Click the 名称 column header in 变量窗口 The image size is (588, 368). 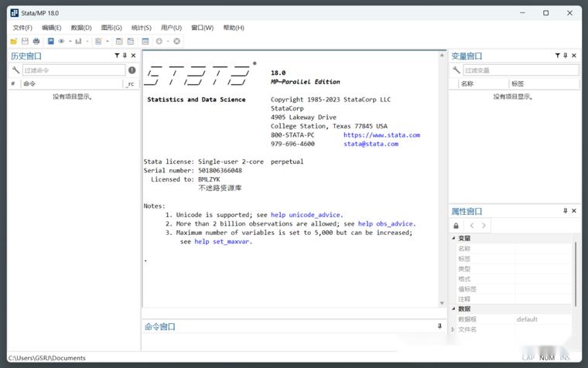pos(484,83)
